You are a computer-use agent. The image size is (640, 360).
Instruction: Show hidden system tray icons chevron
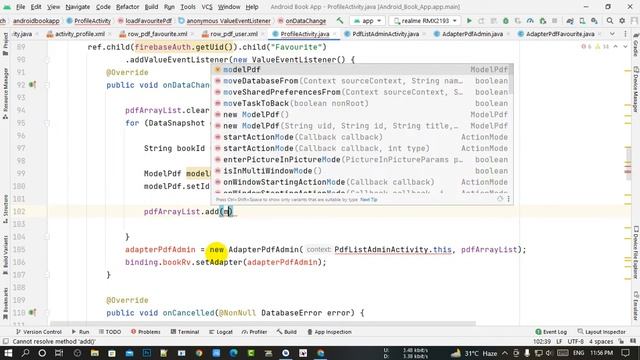[505, 353]
